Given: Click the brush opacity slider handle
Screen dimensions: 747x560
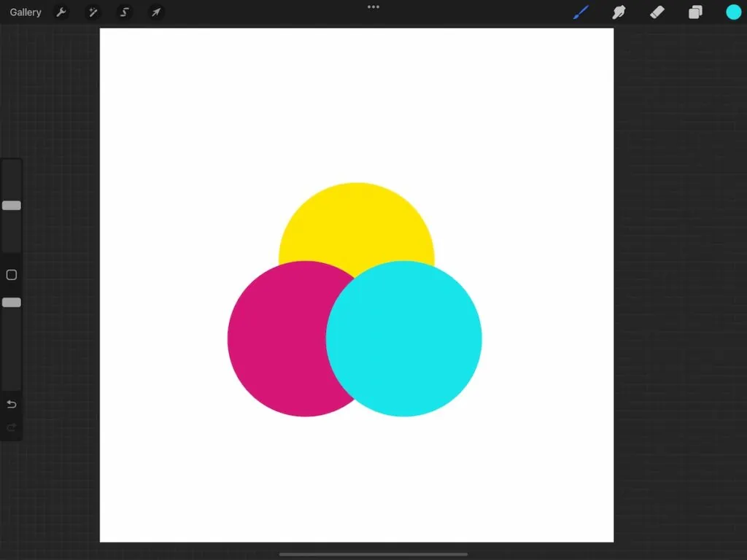Looking at the screenshot, I should (12, 303).
